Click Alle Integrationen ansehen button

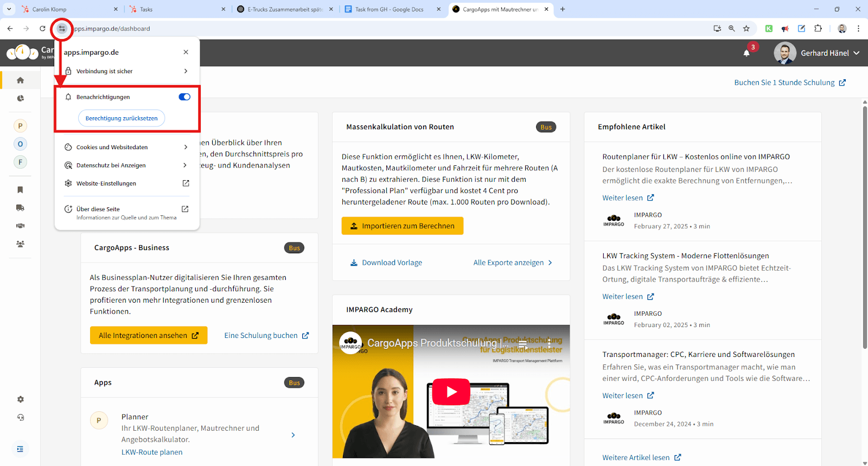pyautogui.click(x=149, y=335)
